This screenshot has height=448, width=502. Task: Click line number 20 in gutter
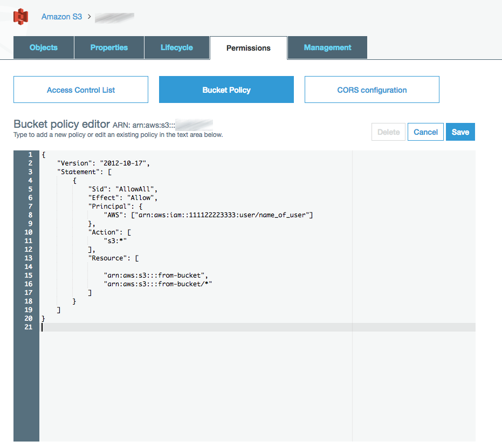point(29,319)
